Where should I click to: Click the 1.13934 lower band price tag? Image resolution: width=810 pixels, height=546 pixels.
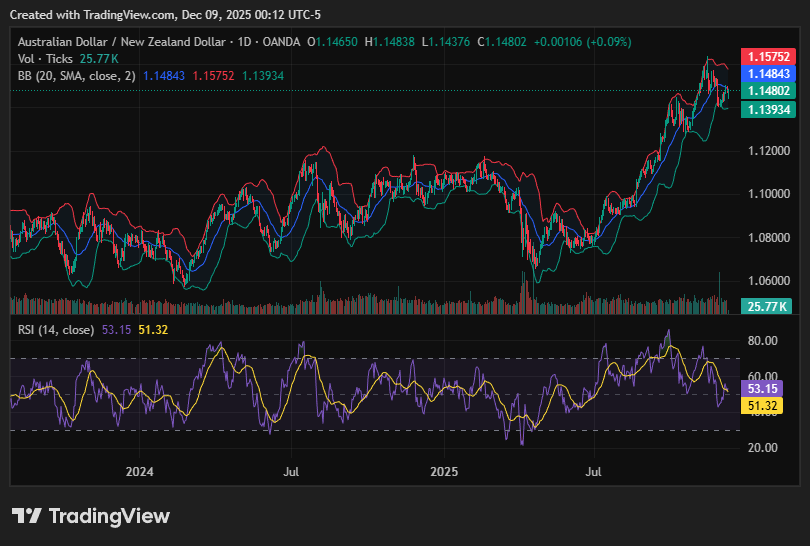tap(765, 109)
